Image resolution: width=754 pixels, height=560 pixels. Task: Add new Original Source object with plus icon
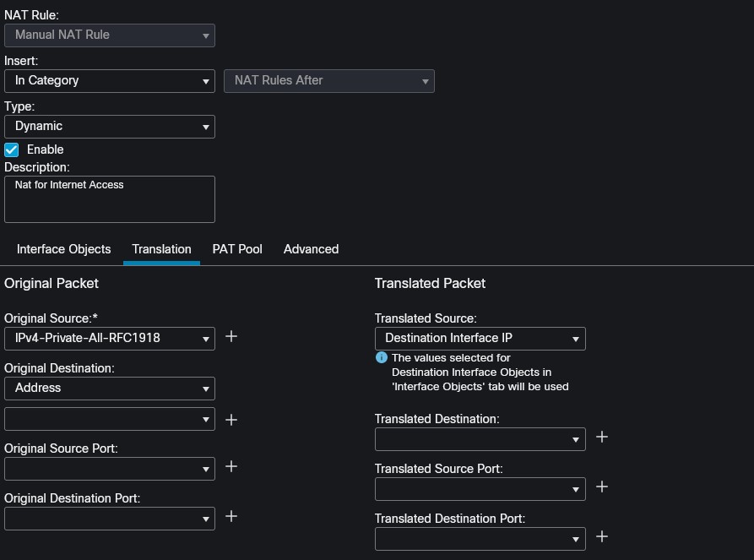(x=231, y=336)
